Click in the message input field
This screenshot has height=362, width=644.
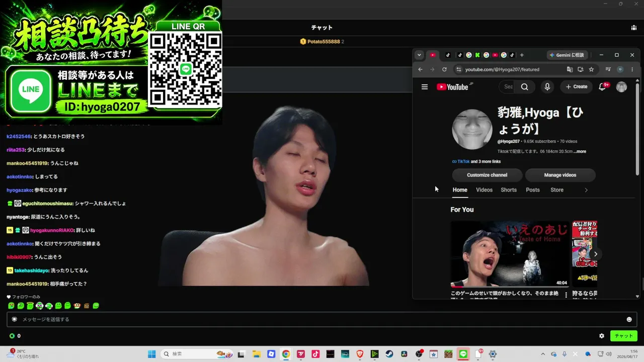[x=322, y=319]
